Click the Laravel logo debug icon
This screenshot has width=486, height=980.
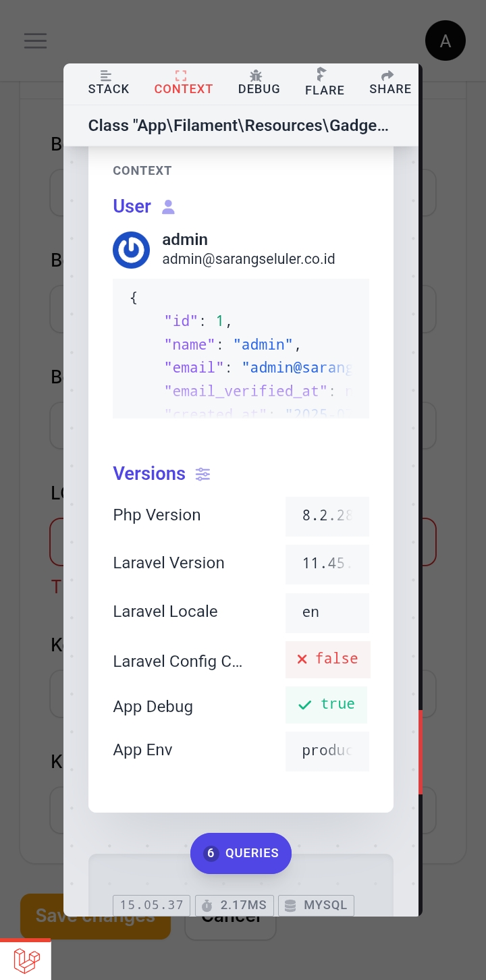(x=26, y=959)
